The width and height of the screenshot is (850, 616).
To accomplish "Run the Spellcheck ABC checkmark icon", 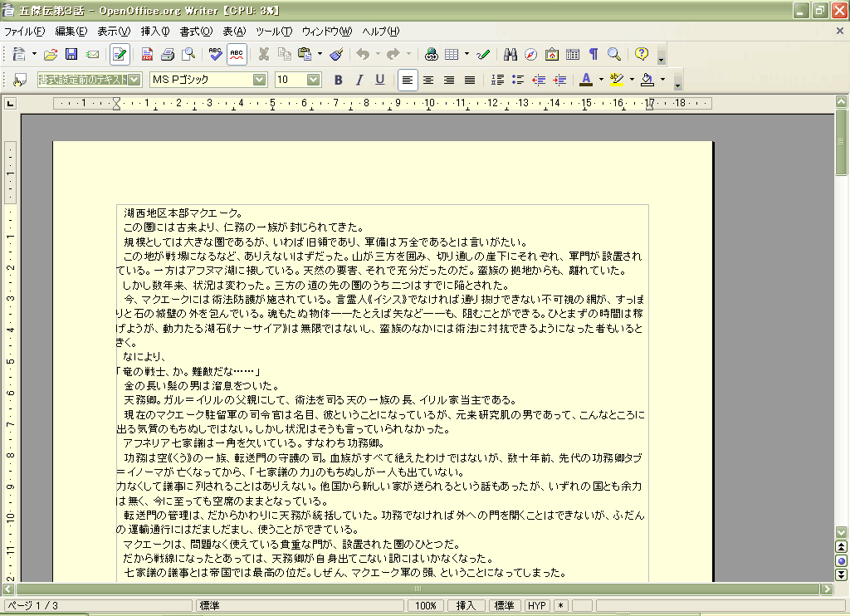I will point(215,54).
